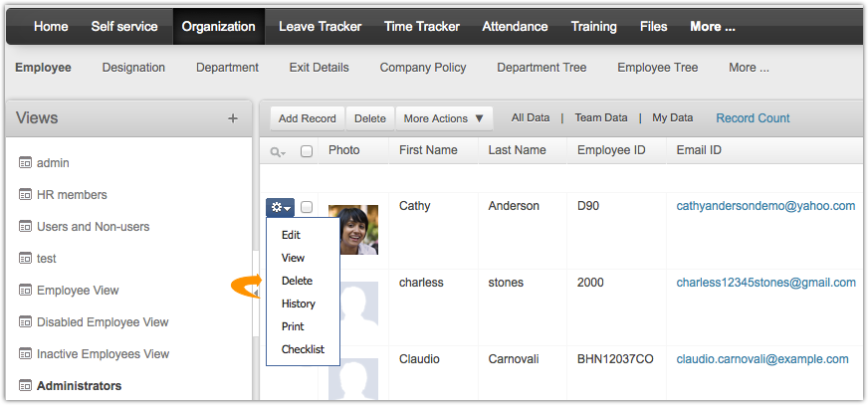This screenshot has height=405, width=868.
Task: Select the Organization tab
Action: (219, 27)
